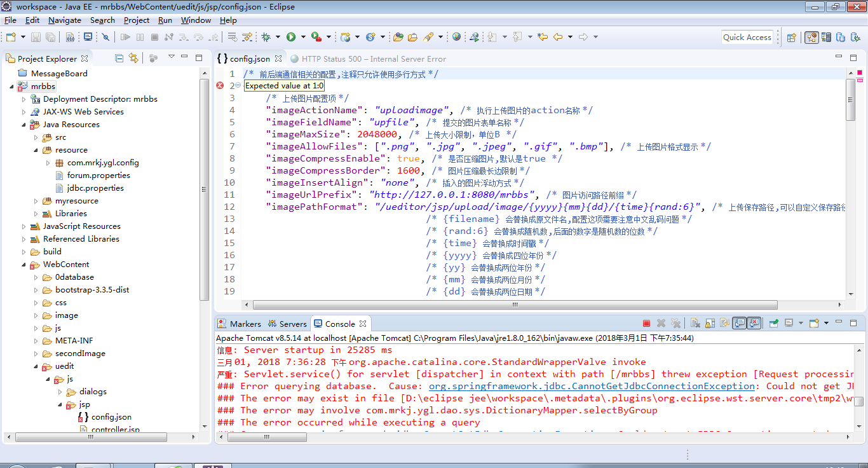The image size is (868, 468).
Task: Open the File menu
Action: pos(10,20)
